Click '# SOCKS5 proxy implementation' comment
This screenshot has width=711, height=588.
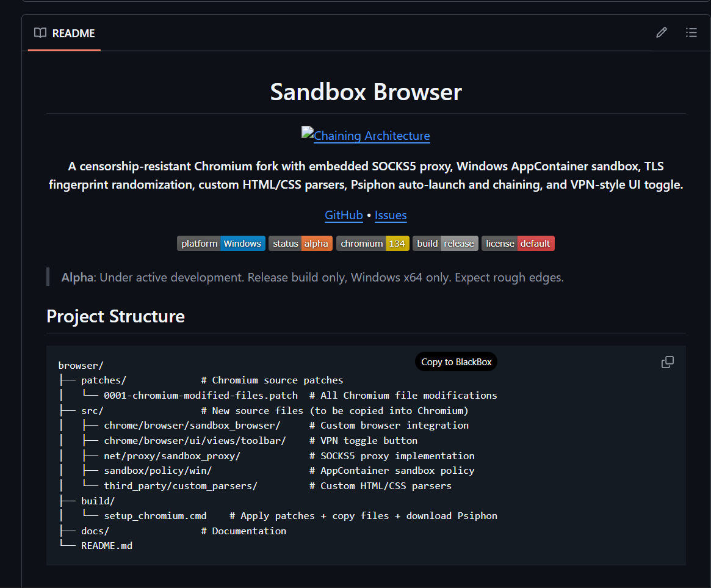pos(392,456)
